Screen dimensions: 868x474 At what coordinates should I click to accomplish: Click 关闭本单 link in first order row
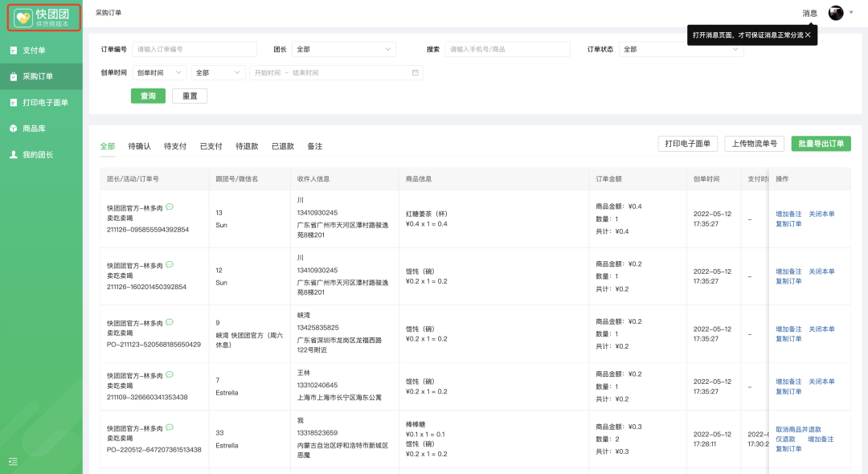[821, 215]
